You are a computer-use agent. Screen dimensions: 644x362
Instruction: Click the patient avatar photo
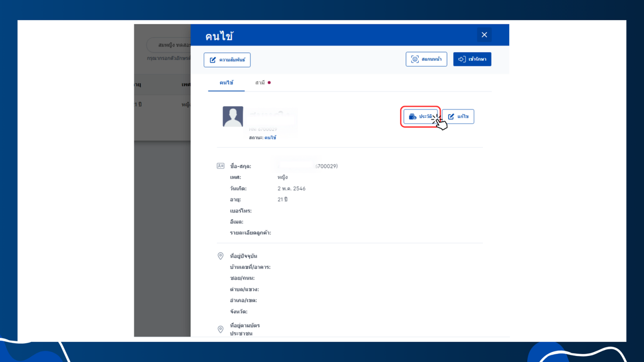(x=233, y=116)
